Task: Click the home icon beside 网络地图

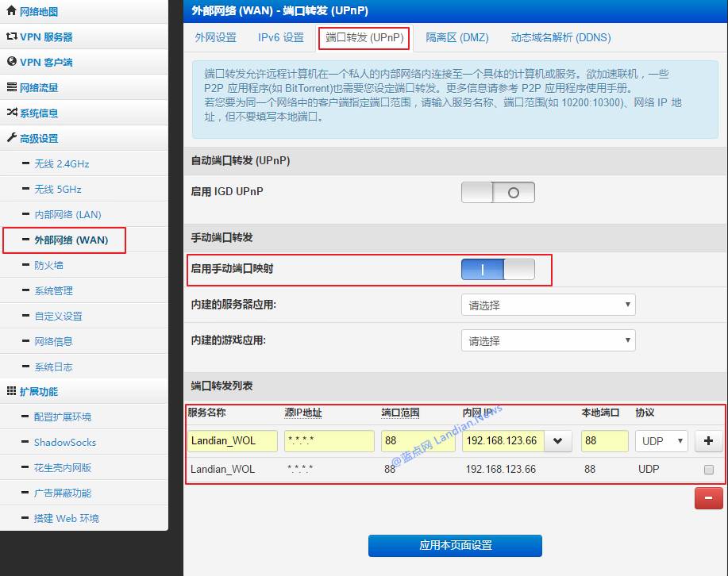Action: click(x=12, y=10)
